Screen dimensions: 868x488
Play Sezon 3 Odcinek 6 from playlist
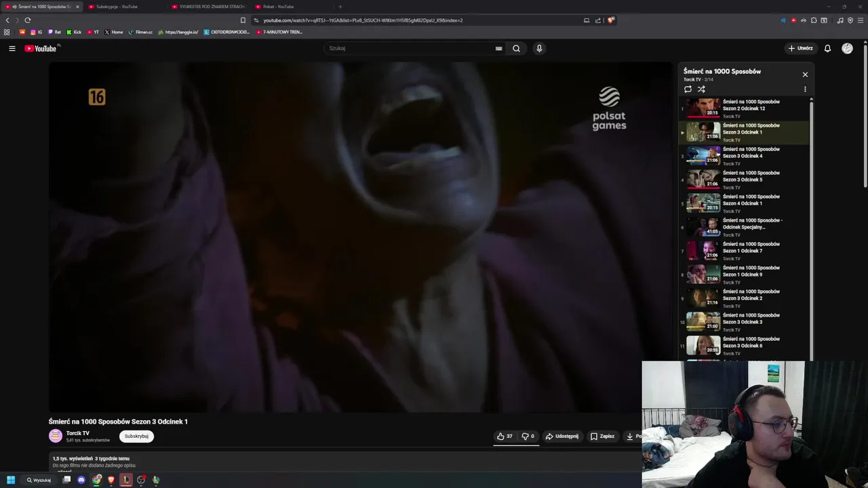pos(744,346)
